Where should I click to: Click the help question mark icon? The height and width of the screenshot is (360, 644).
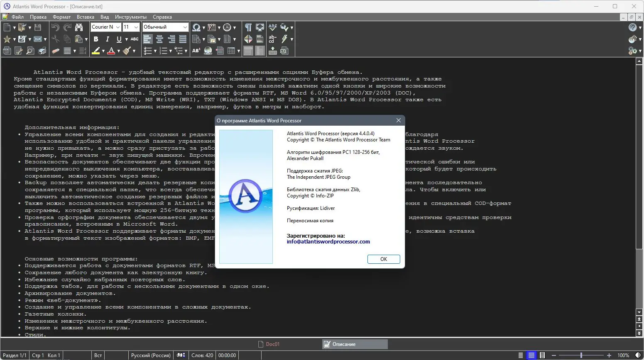(x=632, y=27)
